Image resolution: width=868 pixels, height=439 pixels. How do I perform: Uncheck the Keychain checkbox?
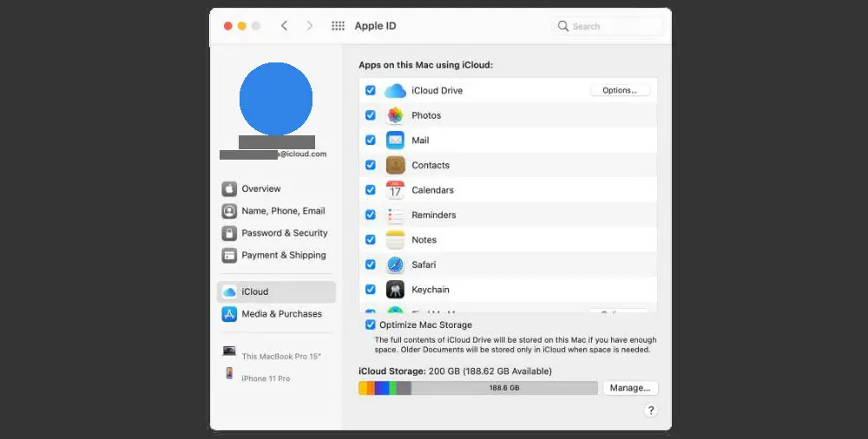pos(371,290)
